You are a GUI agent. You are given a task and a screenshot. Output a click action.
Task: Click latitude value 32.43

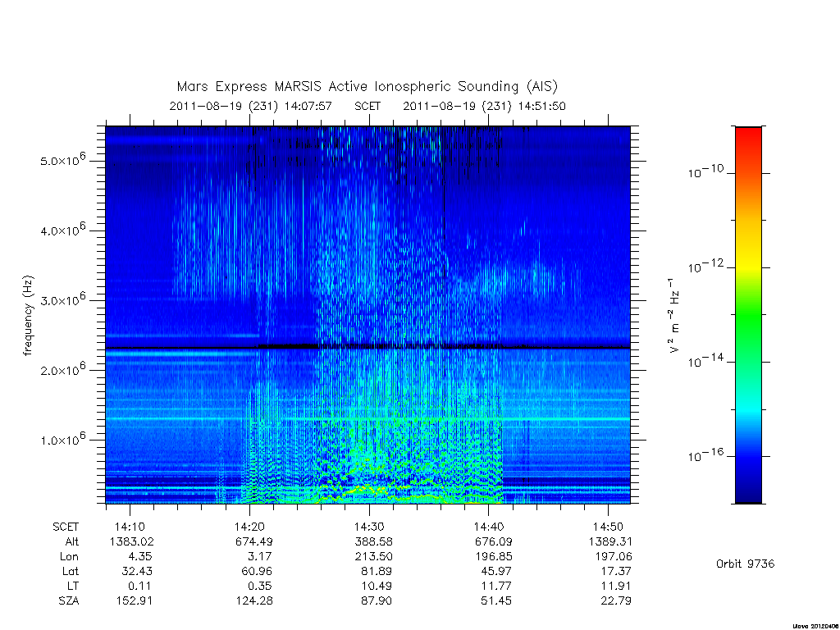tap(137, 571)
